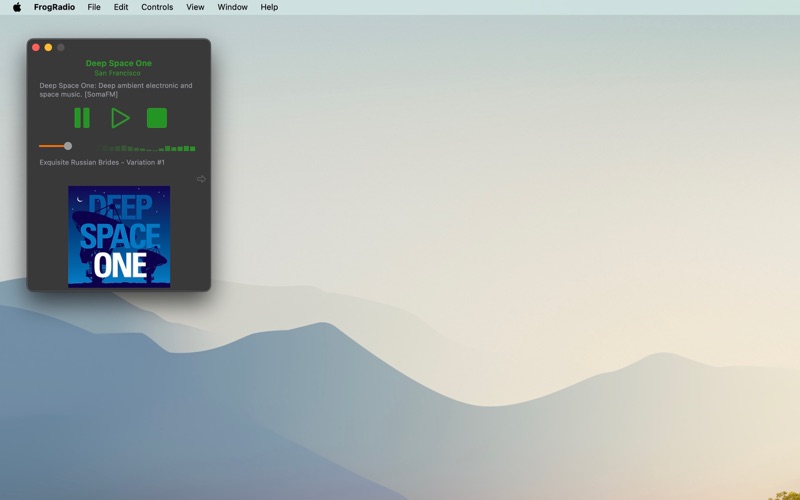Image resolution: width=800 pixels, height=500 pixels.
Task: Click the station description mentioning SomaFM
Action: [x=116, y=90]
